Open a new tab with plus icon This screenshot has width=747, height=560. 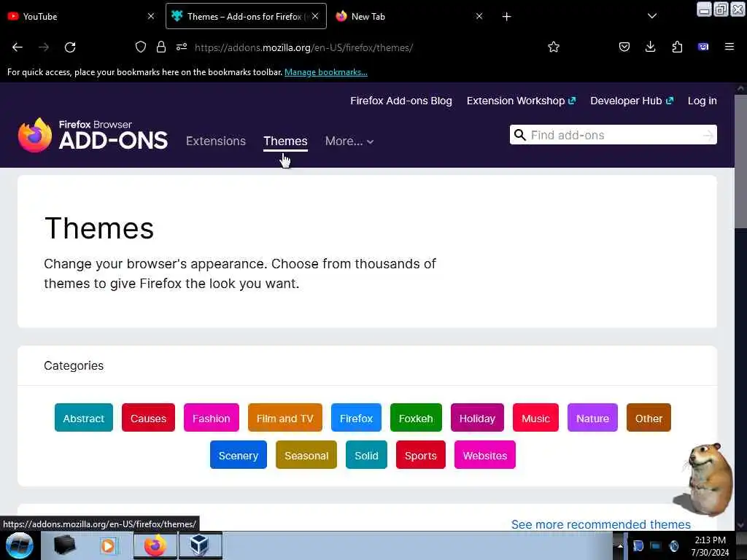[506, 17]
